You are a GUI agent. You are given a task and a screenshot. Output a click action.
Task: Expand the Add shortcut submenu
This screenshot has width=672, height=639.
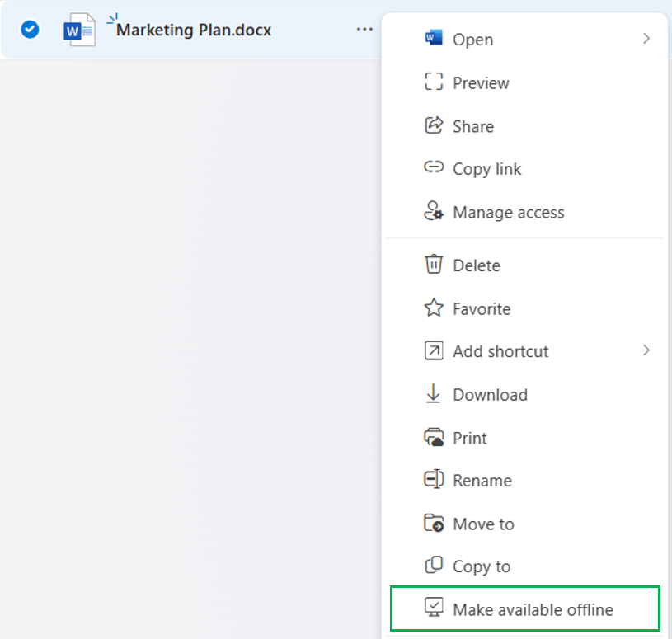[646, 350]
